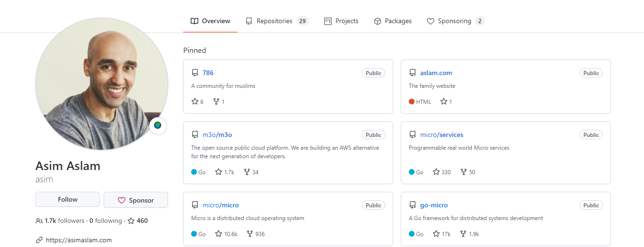Open the Sponsoring tab
Screen dimensions: 644x247
click(x=455, y=21)
